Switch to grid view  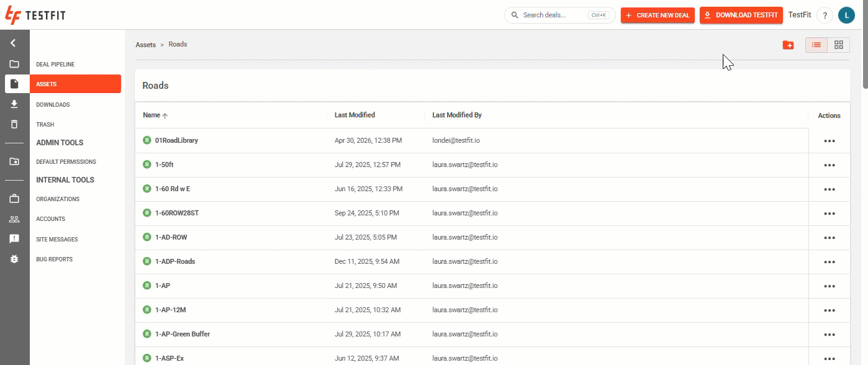pyautogui.click(x=839, y=45)
